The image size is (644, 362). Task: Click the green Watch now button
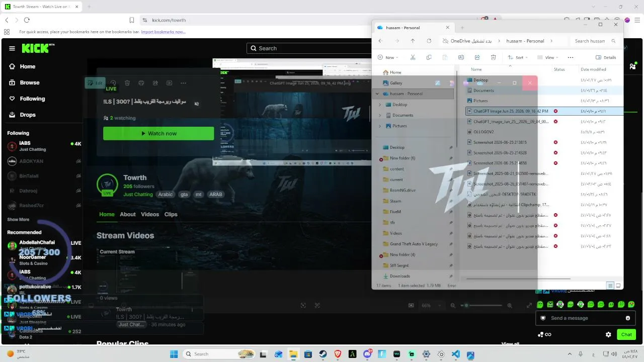click(158, 133)
